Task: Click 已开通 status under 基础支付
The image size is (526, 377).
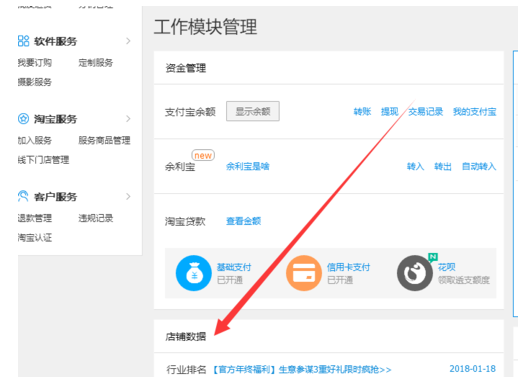Action: point(230,280)
